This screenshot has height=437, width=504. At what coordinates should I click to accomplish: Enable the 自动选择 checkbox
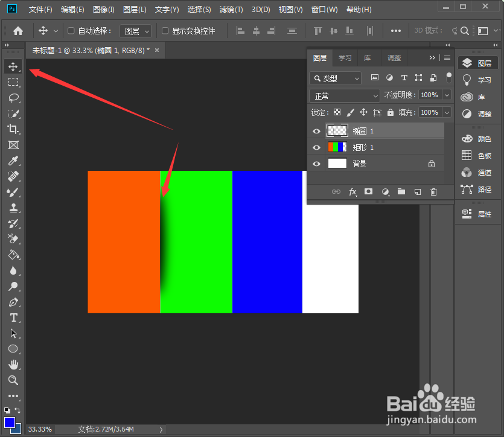(x=71, y=31)
